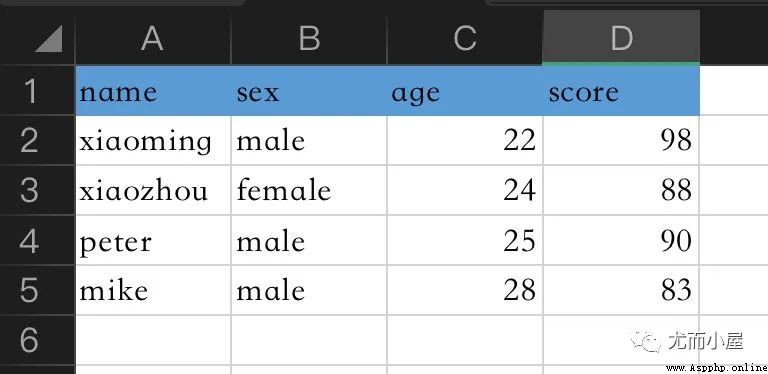Click the 'female' cell
768x374 pixels.
point(309,190)
